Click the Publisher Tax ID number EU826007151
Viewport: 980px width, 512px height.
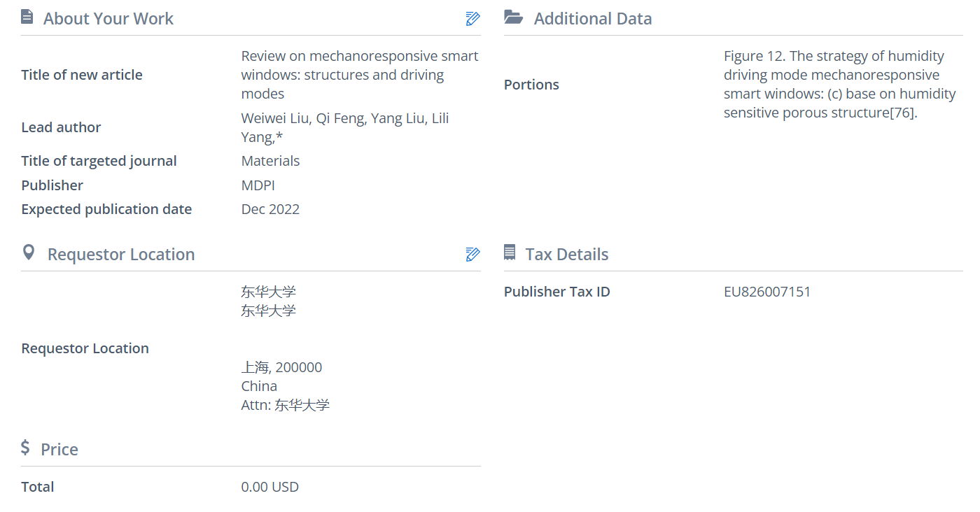point(766,292)
